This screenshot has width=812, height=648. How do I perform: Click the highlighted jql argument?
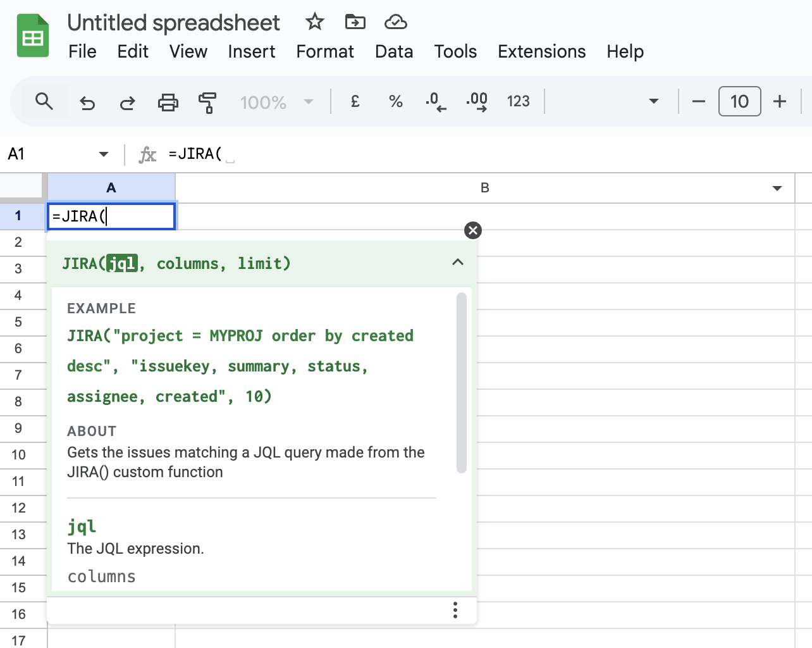pos(122,263)
